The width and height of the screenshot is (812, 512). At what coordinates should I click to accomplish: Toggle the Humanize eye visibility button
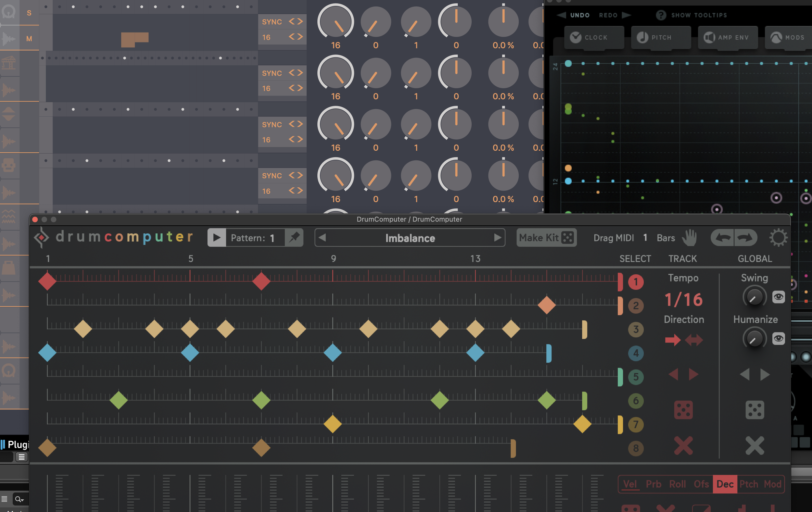click(778, 338)
